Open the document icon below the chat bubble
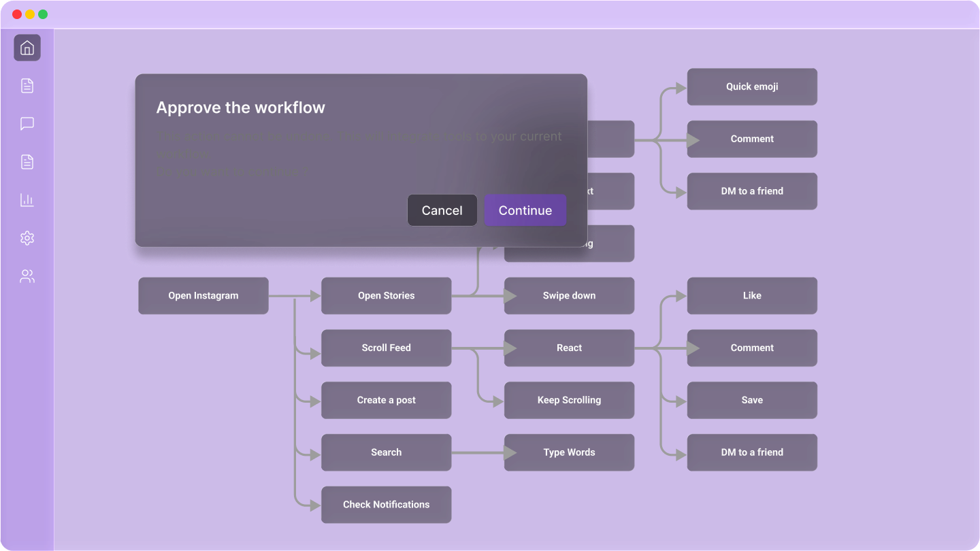Viewport: 980px width, 551px height. (27, 162)
